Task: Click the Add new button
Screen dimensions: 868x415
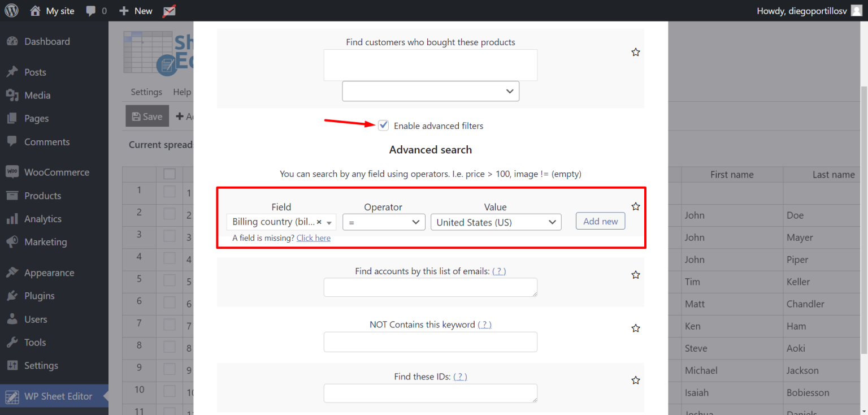Action: (x=601, y=221)
